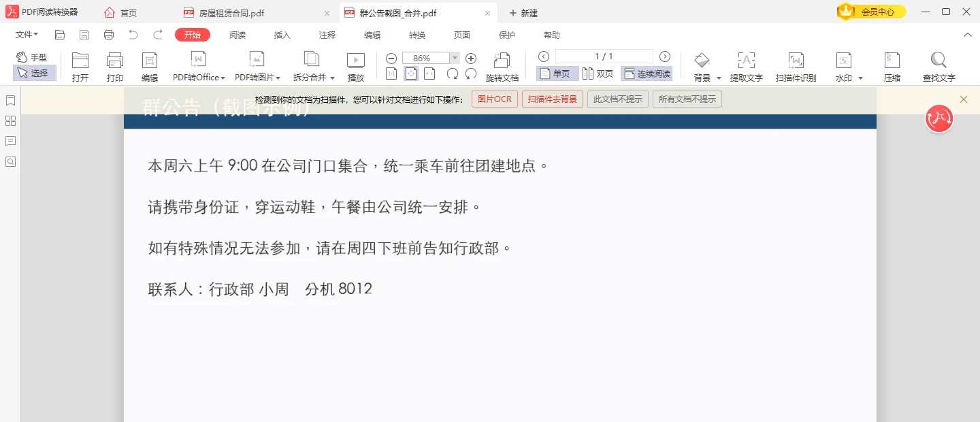This screenshot has height=422, width=980.
Task: Switch to the 转换 ribbon tab
Action: [x=417, y=35]
